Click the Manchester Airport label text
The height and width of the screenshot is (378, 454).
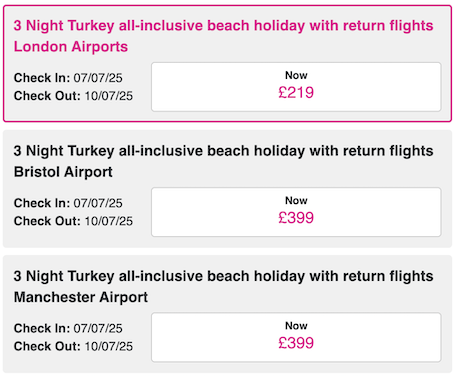pyautogui.click(x=81, y=297)
